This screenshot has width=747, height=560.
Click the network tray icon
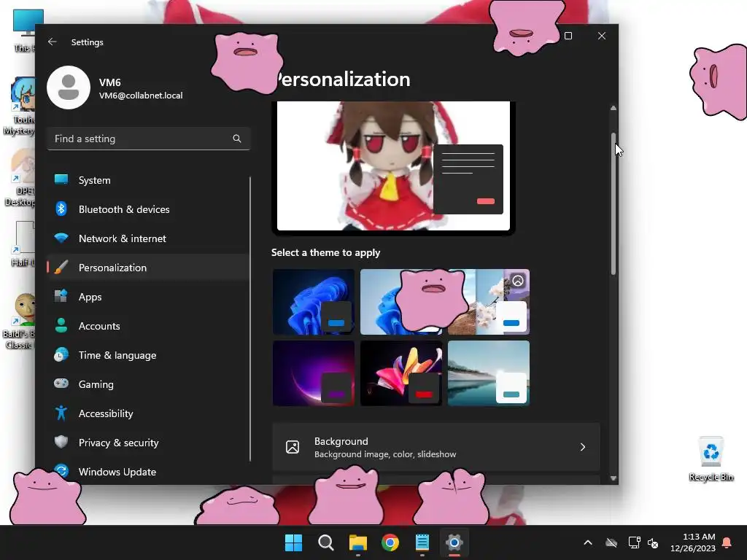634,542
